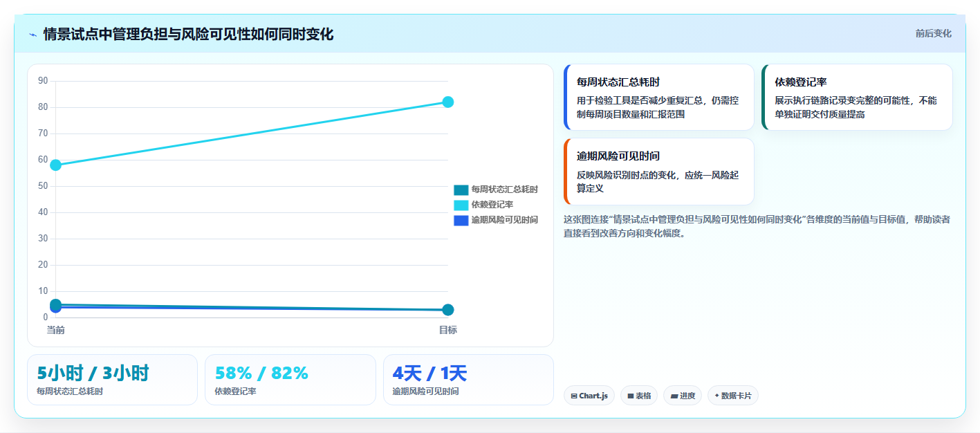The height and width of the screenshot is (433, 980).
Task: Click the lightning icon beside the title
Action: pos(33,35)
